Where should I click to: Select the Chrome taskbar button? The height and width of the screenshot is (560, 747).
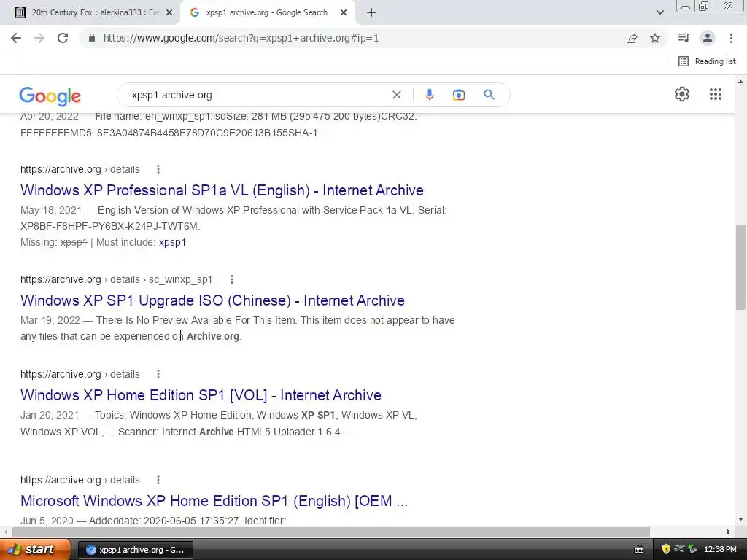[135, 550]
